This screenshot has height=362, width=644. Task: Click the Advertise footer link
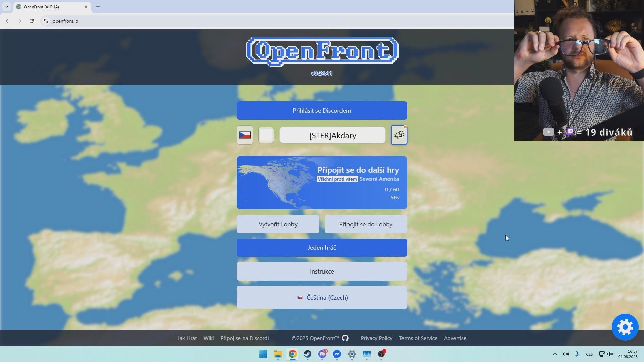coord(455,338)
